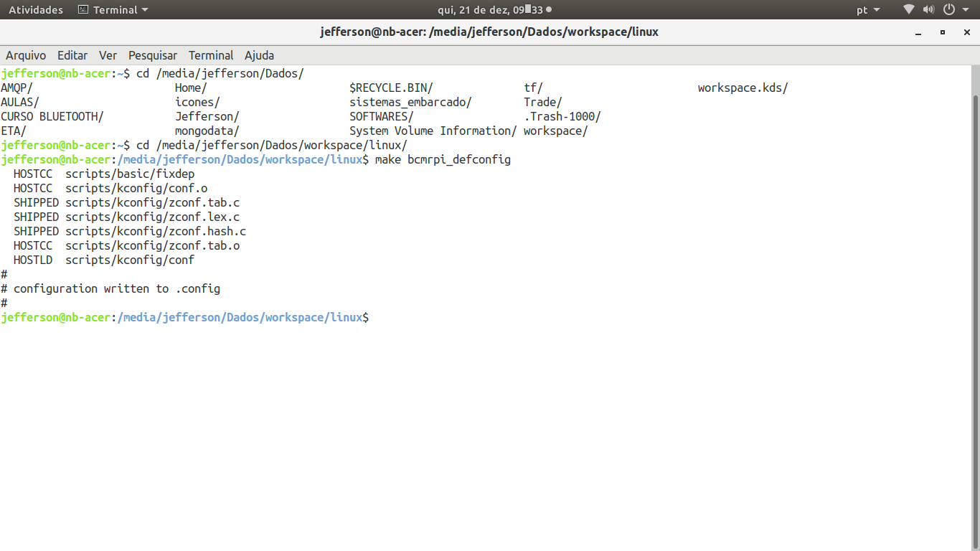Click the scripts/kconfig/zconf.tab.o line
Screen dimensions: 980x551
[153, 245]
